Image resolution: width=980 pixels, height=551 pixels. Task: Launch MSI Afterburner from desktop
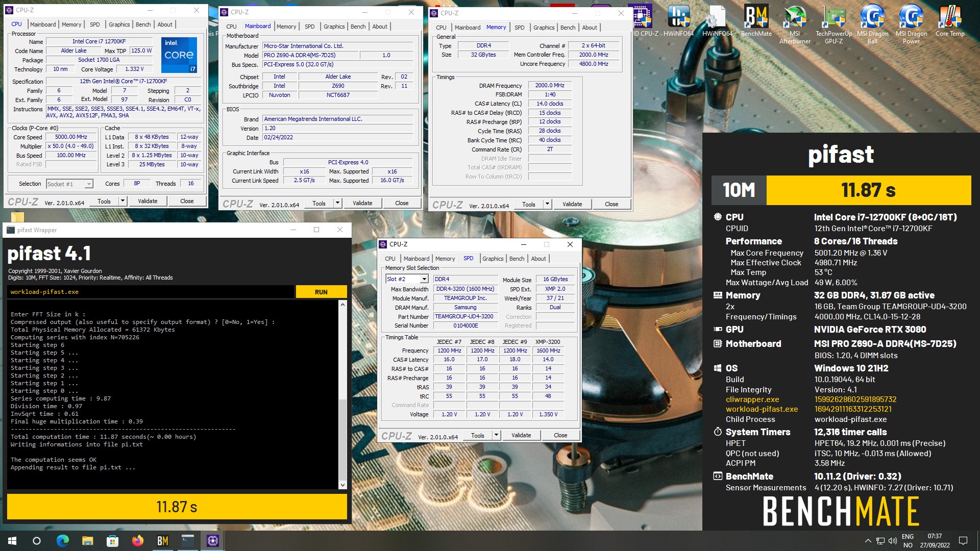pos(795,24)
